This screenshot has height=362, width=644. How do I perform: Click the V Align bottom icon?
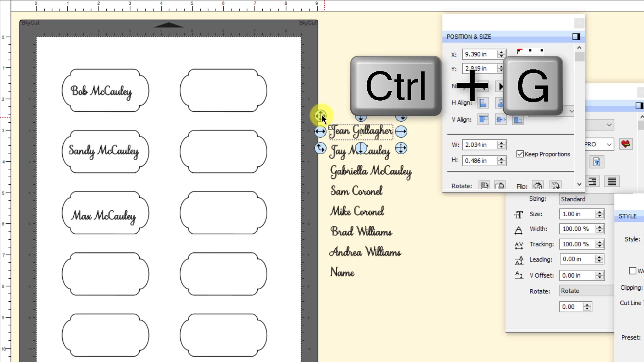tap(518, 120)
